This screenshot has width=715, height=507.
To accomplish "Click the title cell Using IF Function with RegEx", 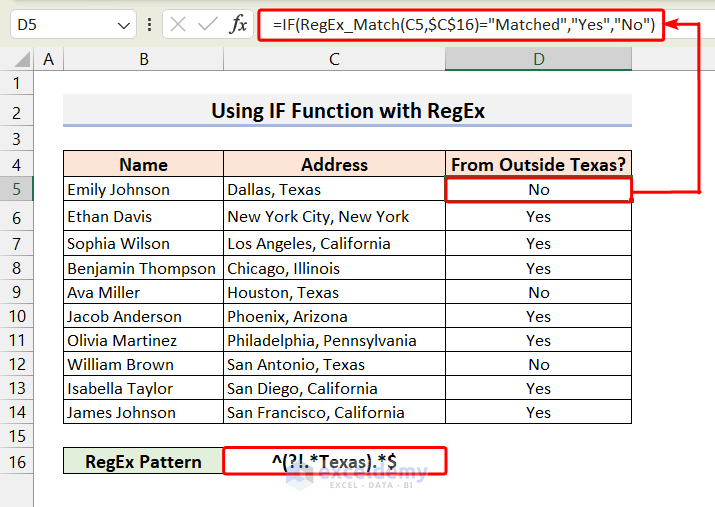I will point(347,111).
